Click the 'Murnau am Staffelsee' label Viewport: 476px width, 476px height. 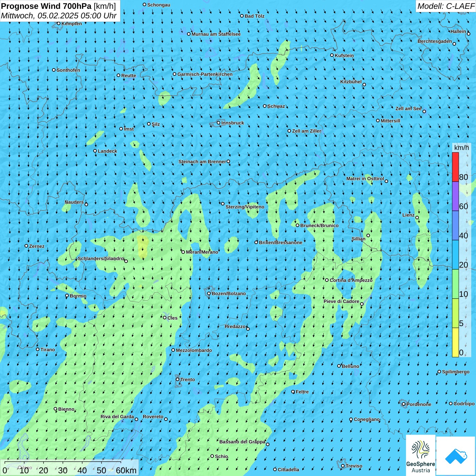point(216,34)
